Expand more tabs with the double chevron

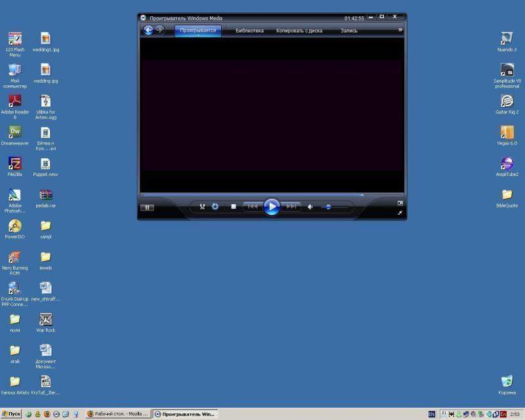400,30
